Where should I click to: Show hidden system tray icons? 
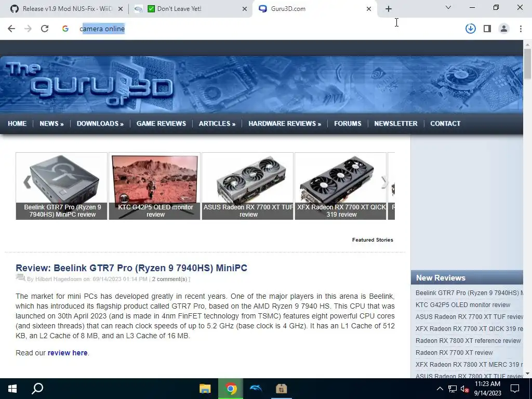coord(440,389)
